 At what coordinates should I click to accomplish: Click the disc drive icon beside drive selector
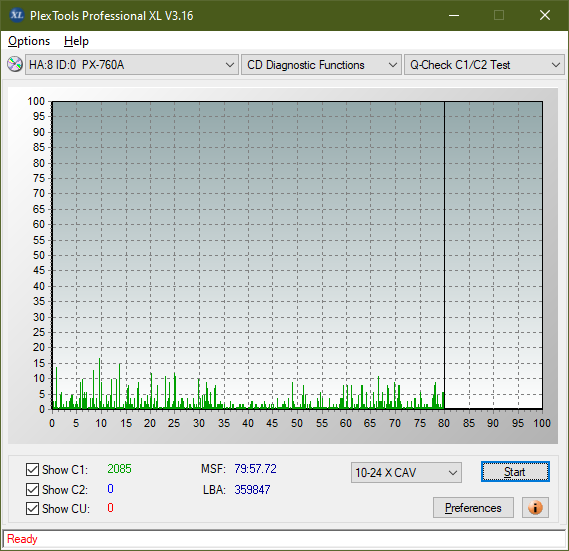15,64
